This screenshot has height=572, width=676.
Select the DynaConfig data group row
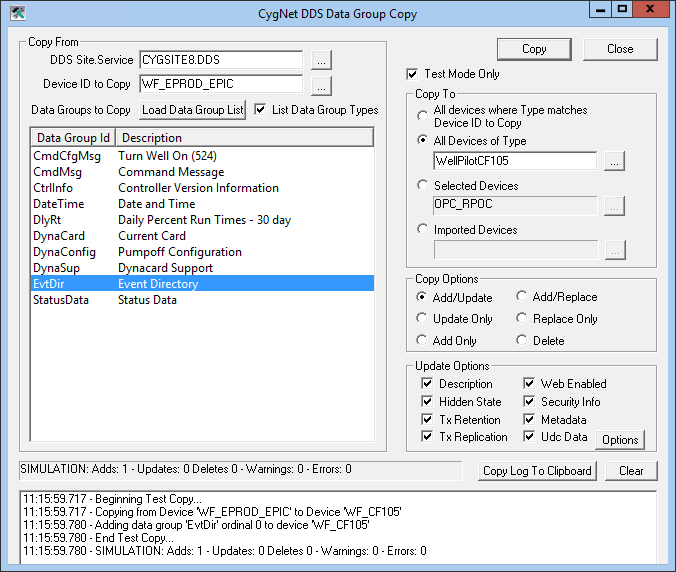click(x=203, y=252)
